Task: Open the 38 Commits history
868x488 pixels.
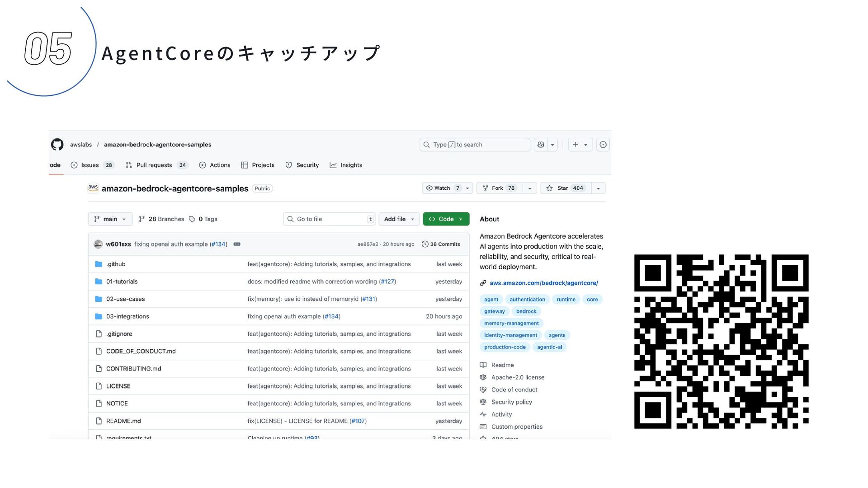Action: coord(441,244)
